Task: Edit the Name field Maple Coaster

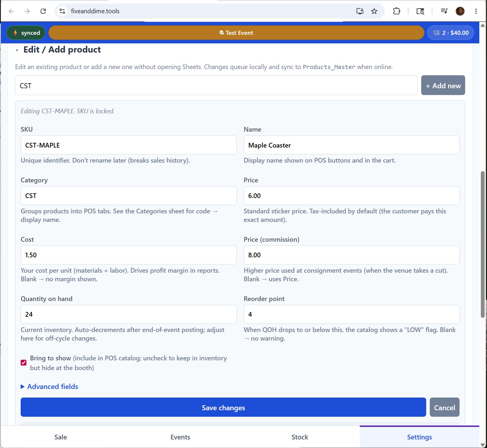Action: (352, 145)
